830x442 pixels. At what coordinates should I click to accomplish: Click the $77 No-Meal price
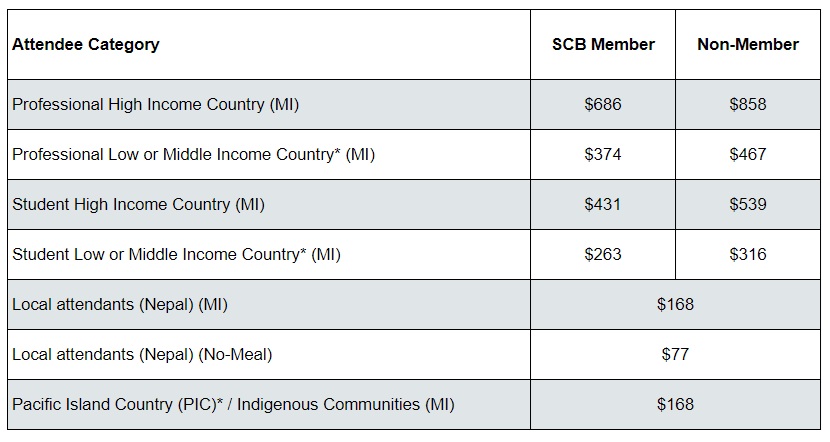[x=675, y=354]
